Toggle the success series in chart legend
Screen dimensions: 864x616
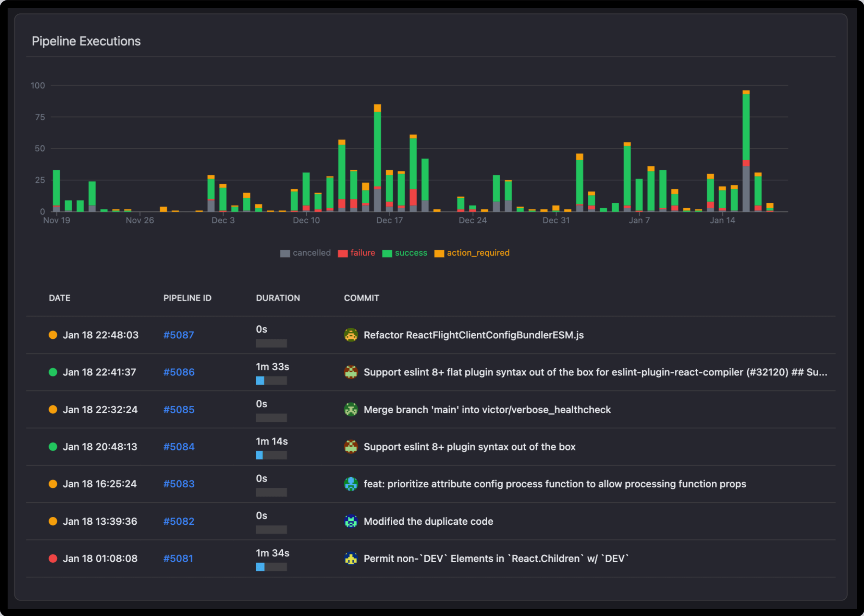click(x=410, y=253)
